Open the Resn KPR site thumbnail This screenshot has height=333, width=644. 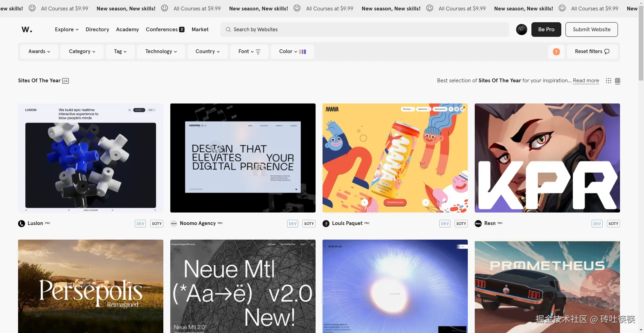pyautogui.click(x=547, y=158)
